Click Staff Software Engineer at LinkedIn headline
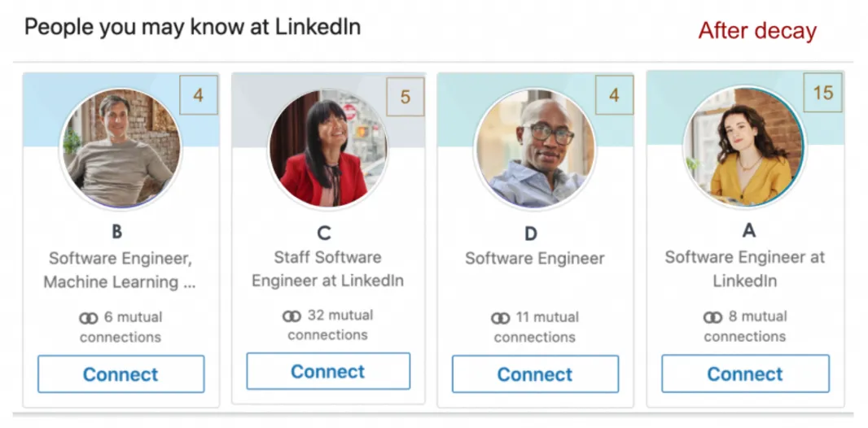Screen dimensions: 868x428 tap(327, 269)
